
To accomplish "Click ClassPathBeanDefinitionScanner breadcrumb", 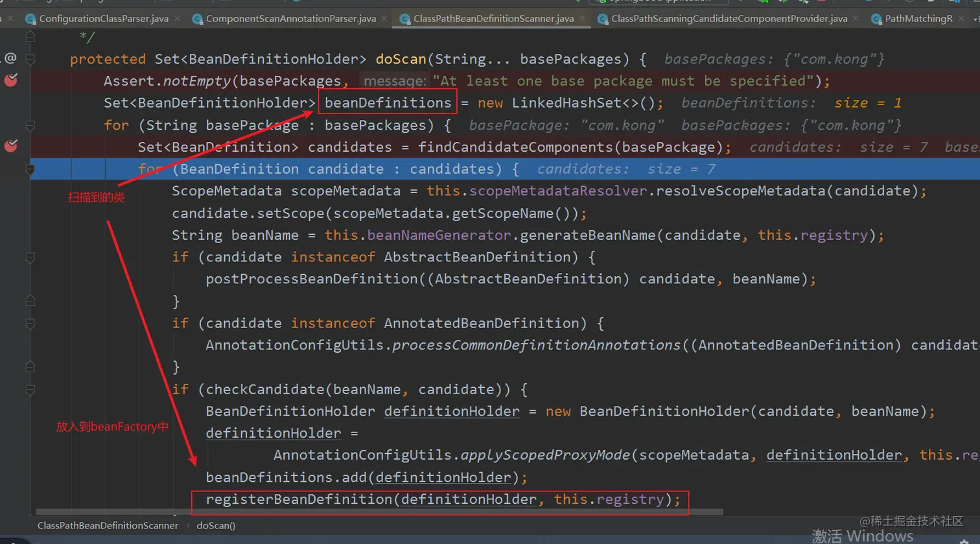I will pyautogui.click(x=108, y=526).
